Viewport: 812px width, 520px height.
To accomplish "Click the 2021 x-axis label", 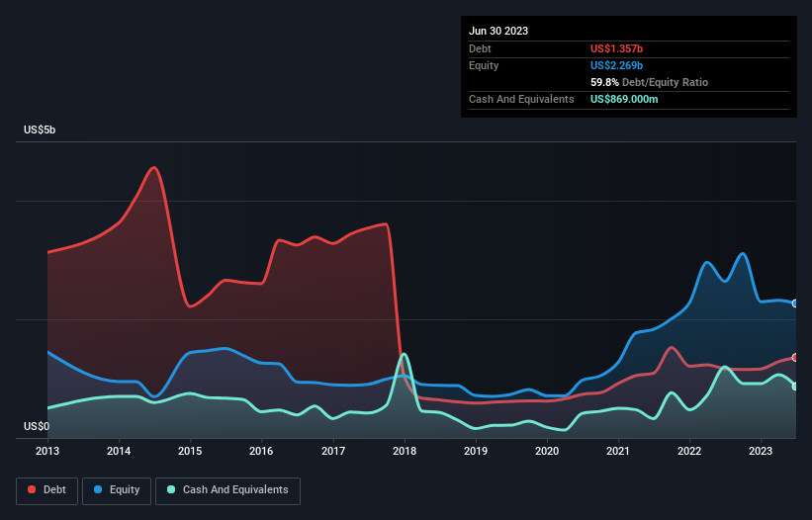I will coord(618,451).
